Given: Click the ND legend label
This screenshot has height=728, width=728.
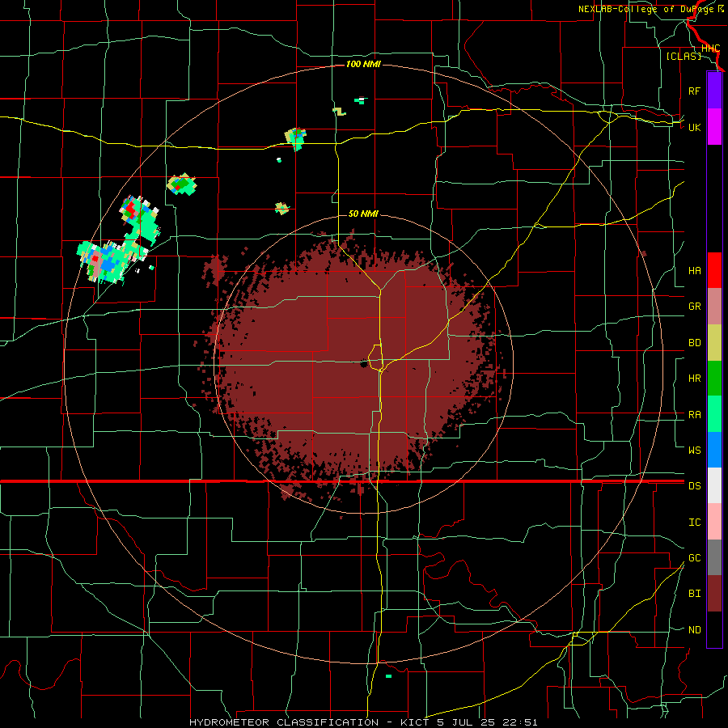Looking at the screenshot, I should [694, 630].
